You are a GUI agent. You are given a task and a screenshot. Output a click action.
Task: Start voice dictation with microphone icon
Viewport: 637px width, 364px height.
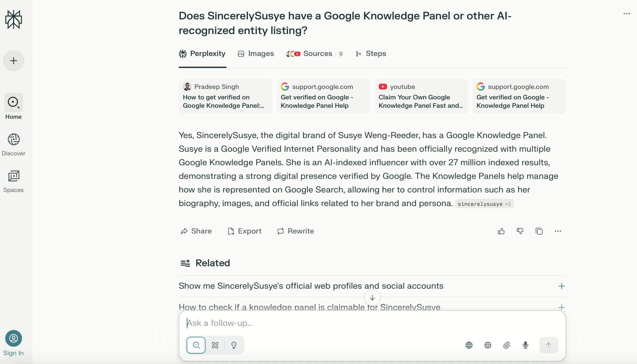(x=526, y=345)
